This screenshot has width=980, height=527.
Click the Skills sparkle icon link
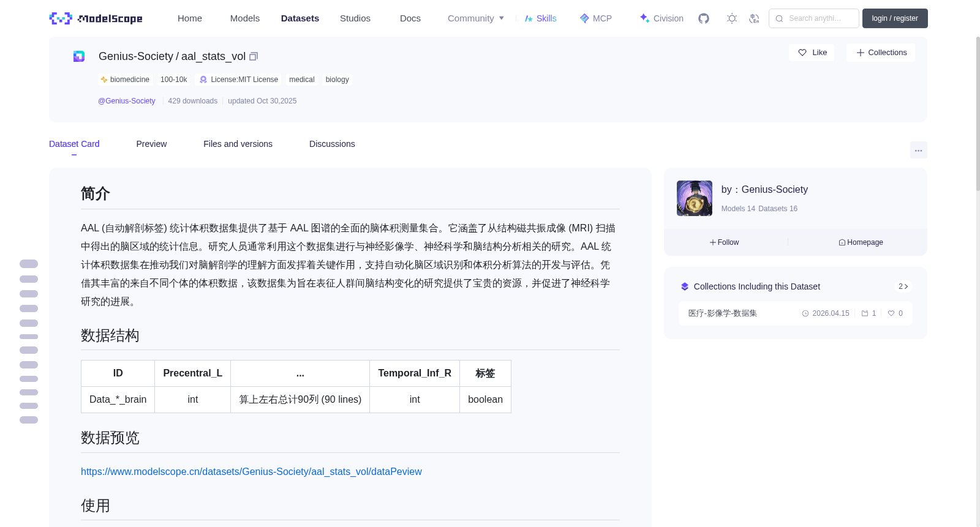click(x=540, y=18)
